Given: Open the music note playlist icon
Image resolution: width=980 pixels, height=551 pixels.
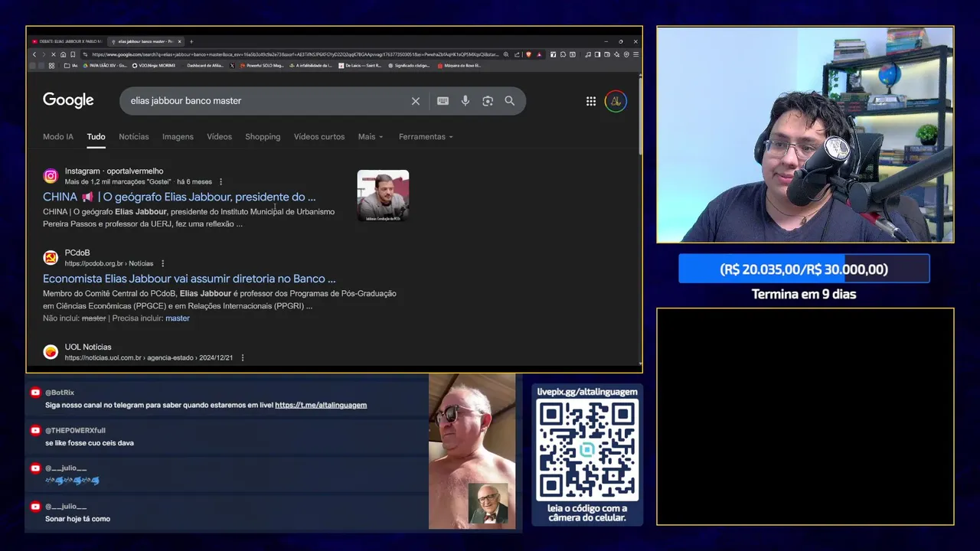Looking at the screenshot, I should pyautogui.click(x=588, y=54).
